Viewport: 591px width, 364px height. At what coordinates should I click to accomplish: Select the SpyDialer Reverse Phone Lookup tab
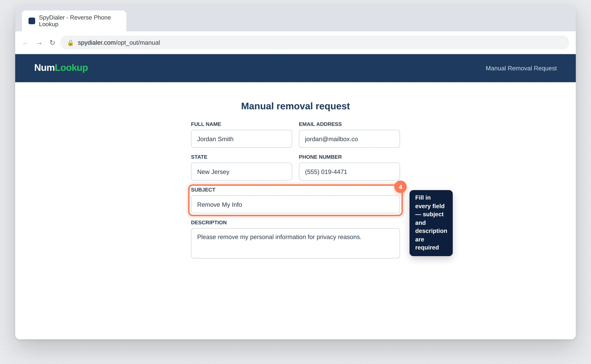74,21
